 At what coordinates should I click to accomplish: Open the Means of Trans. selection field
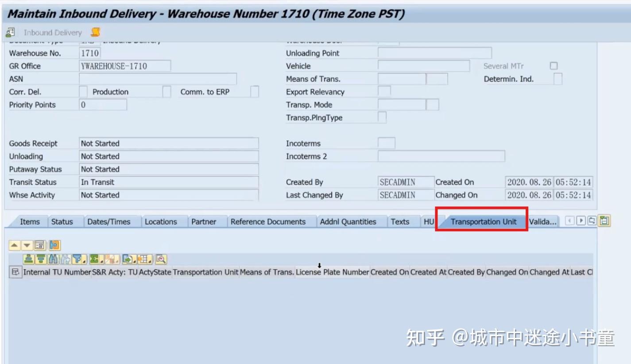click(401, 78)
